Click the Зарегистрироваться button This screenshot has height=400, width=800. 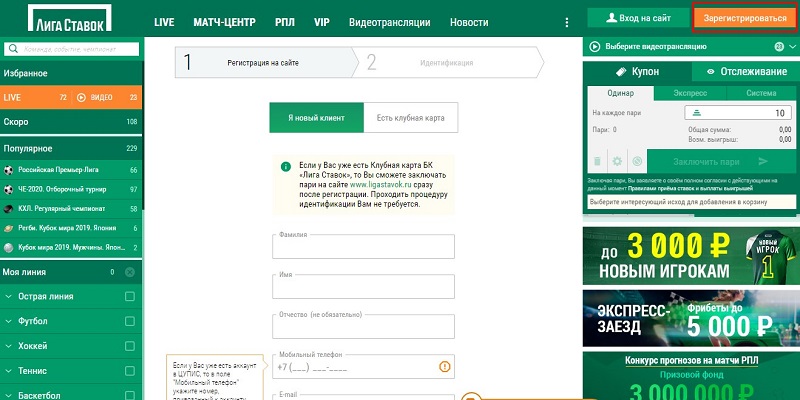[x=745, y=18]
